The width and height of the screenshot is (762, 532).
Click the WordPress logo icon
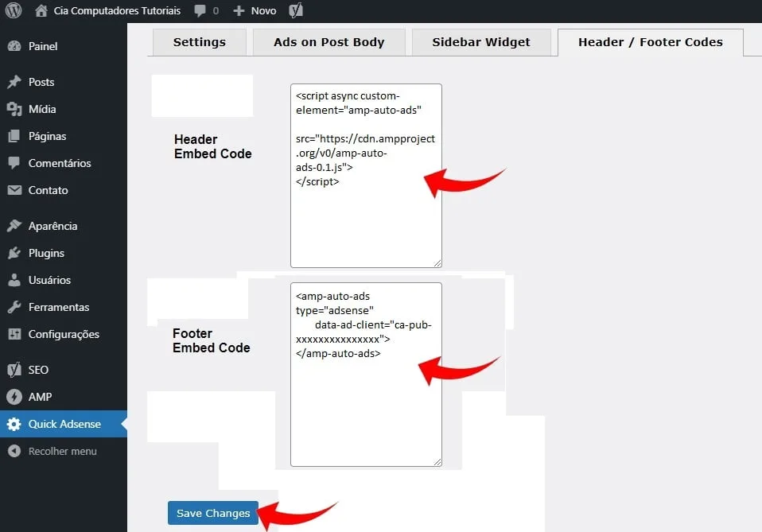14,10
